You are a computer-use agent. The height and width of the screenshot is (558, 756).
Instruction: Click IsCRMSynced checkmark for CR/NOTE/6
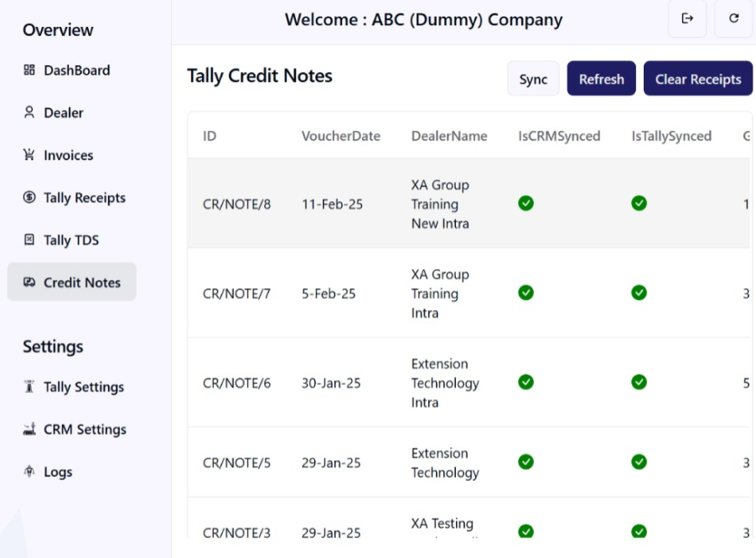526,382
